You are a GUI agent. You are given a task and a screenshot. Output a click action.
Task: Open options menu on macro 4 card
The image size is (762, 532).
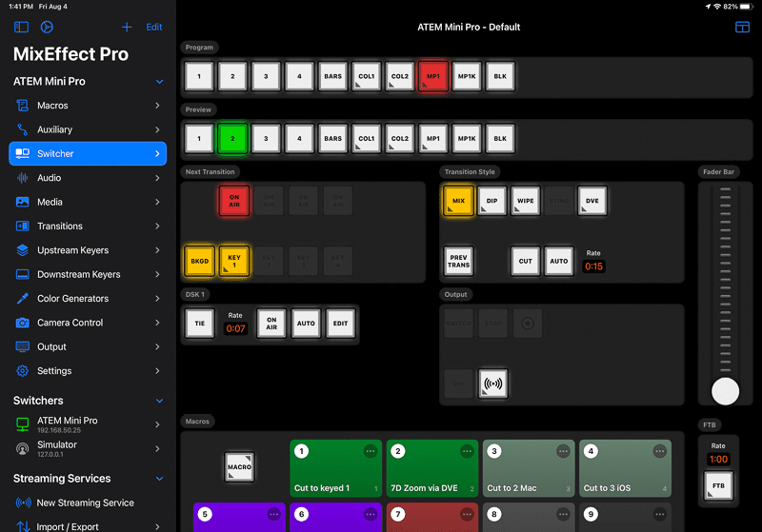[659, 451]
